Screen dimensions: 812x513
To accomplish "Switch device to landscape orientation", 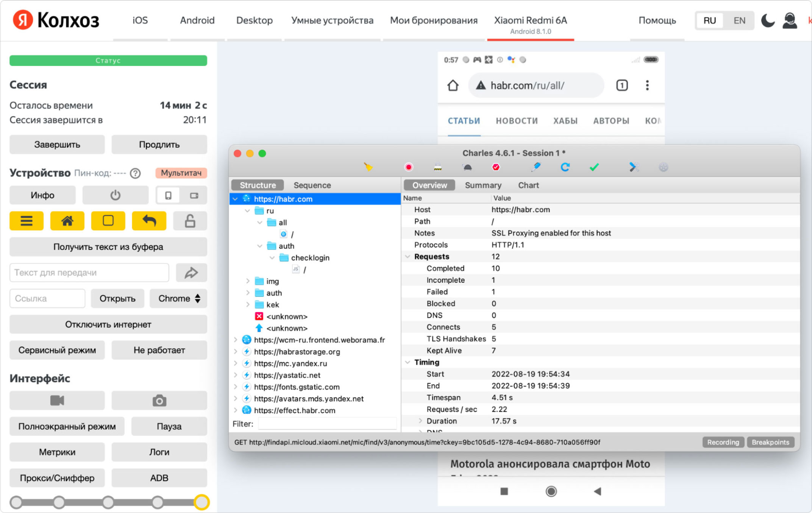I will (x=194, y=195).
